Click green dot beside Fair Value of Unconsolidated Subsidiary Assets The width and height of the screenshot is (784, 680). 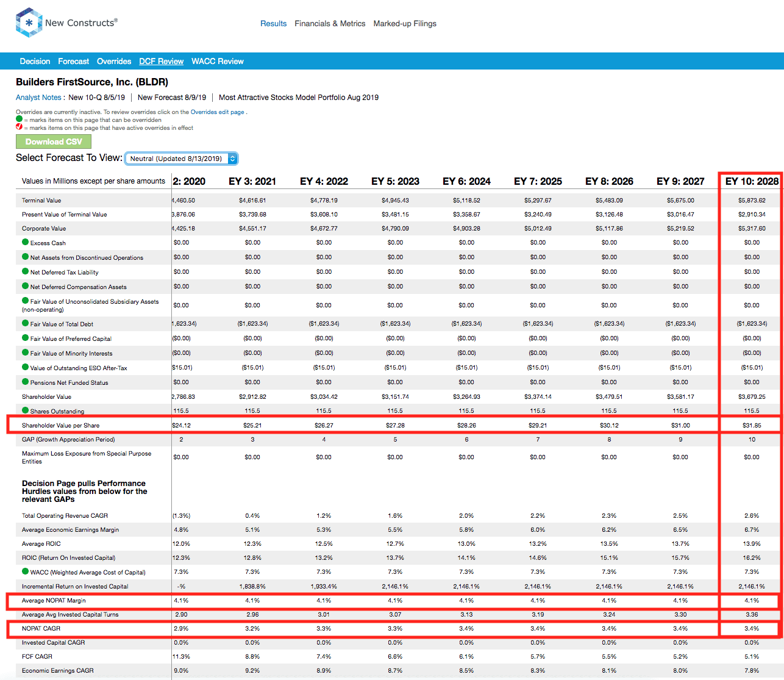[x=26, y=301]
